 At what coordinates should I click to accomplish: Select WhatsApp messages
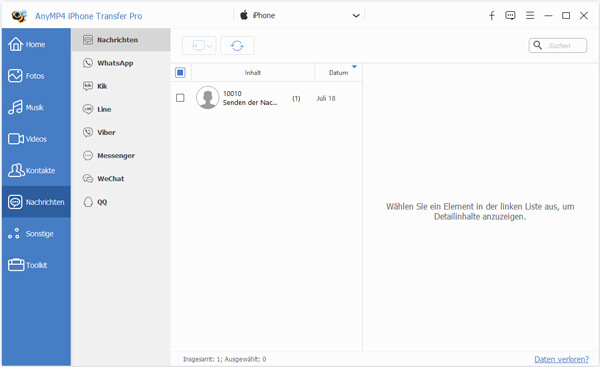coord(121,63)
